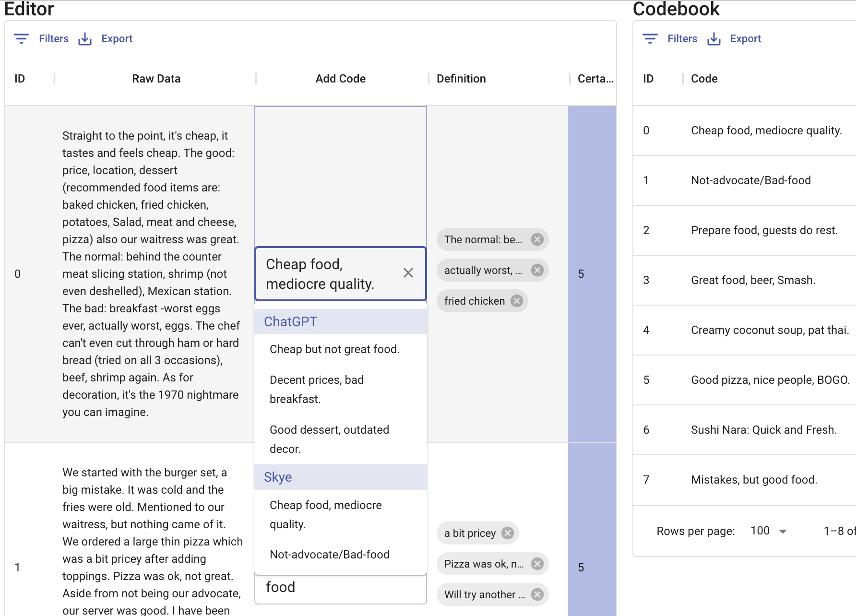Click the Codebook filters icon
This screenshot has width=856, height=616.
(x=650, y=39)
